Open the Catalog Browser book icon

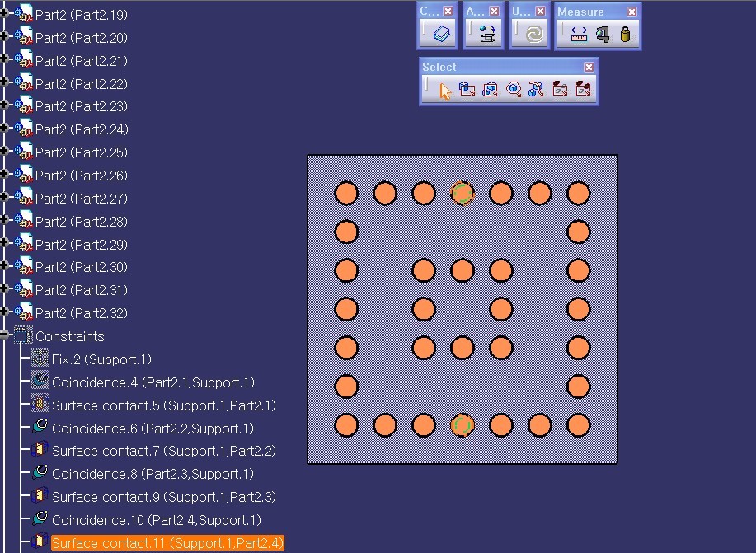441,34
